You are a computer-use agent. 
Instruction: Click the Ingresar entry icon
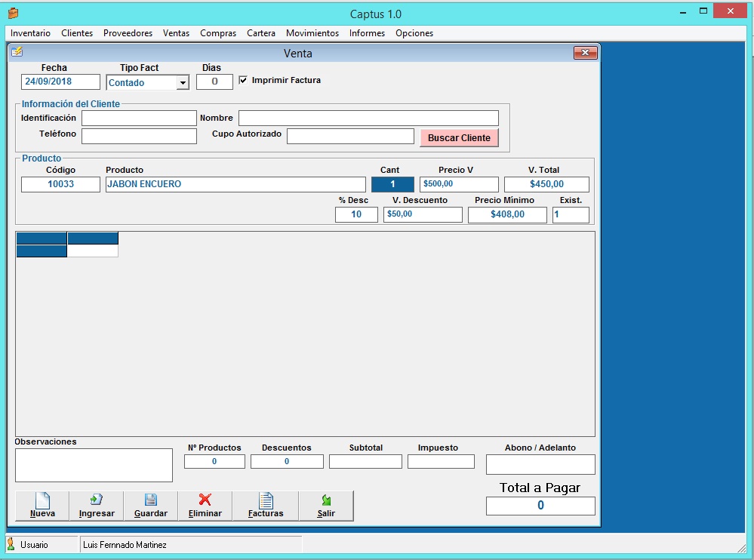96,500
